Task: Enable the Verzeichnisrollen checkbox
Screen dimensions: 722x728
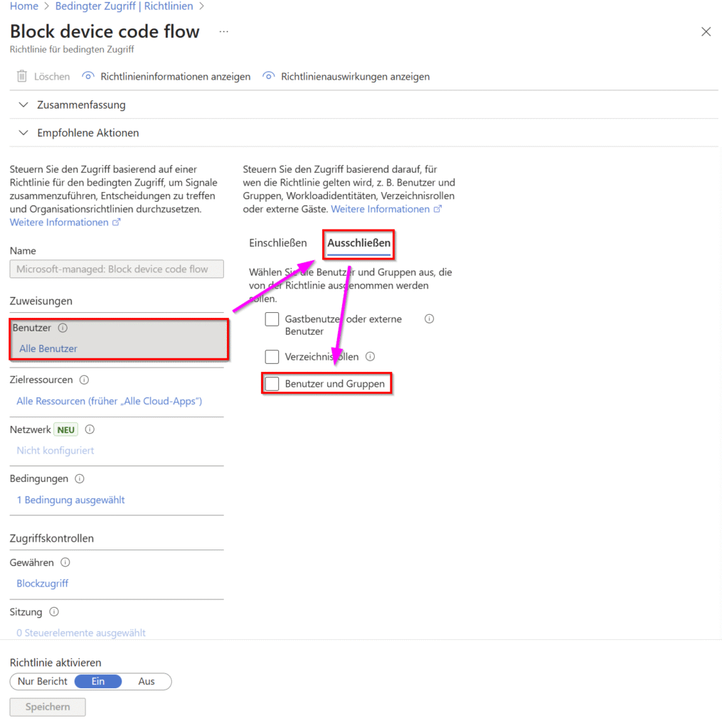Action: click(x=272, y=356)
